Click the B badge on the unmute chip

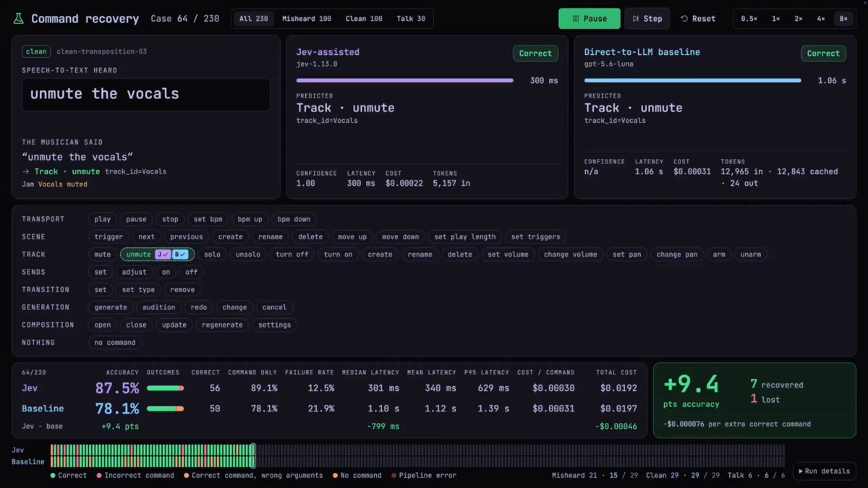pos(181,254)
